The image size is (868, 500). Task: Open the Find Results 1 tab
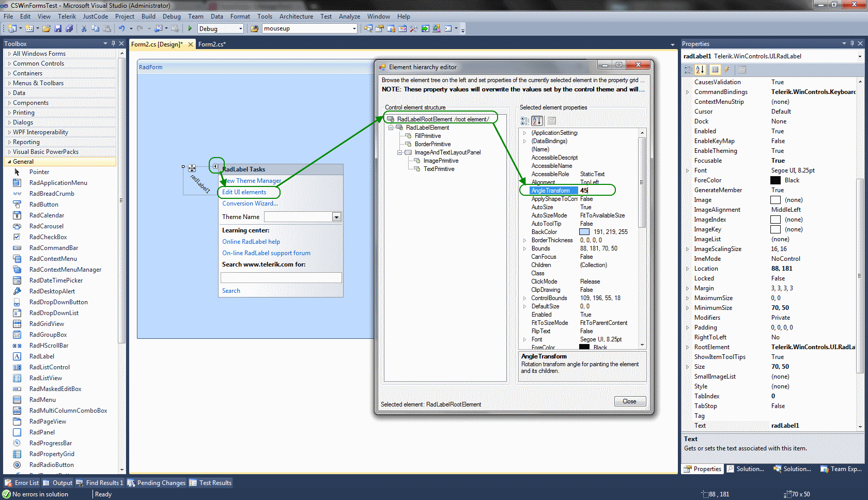coord(100,483)
